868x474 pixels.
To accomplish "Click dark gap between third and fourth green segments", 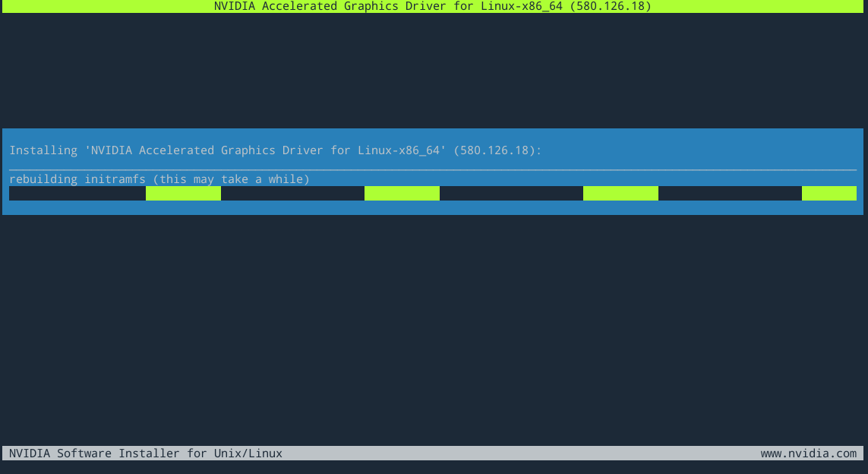I will click(730, 194).
